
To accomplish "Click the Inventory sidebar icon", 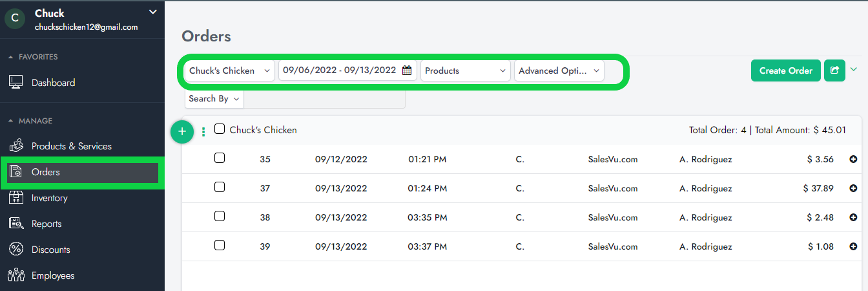I will (16, 198).
